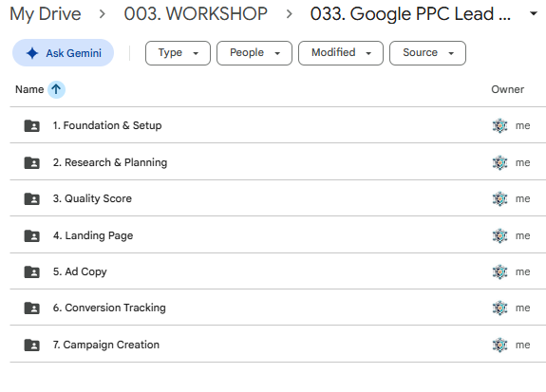Open the Type filter dropdown

click(x=178, y=53)
